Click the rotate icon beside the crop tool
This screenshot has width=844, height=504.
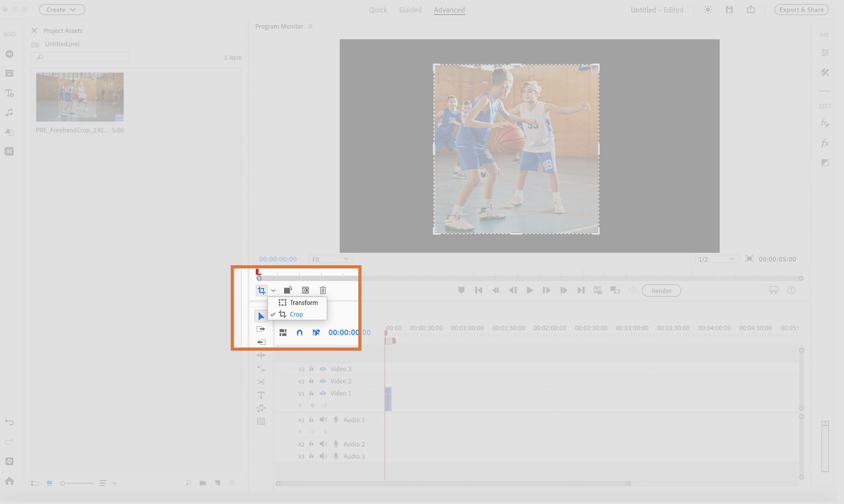(x=288, y=290)
